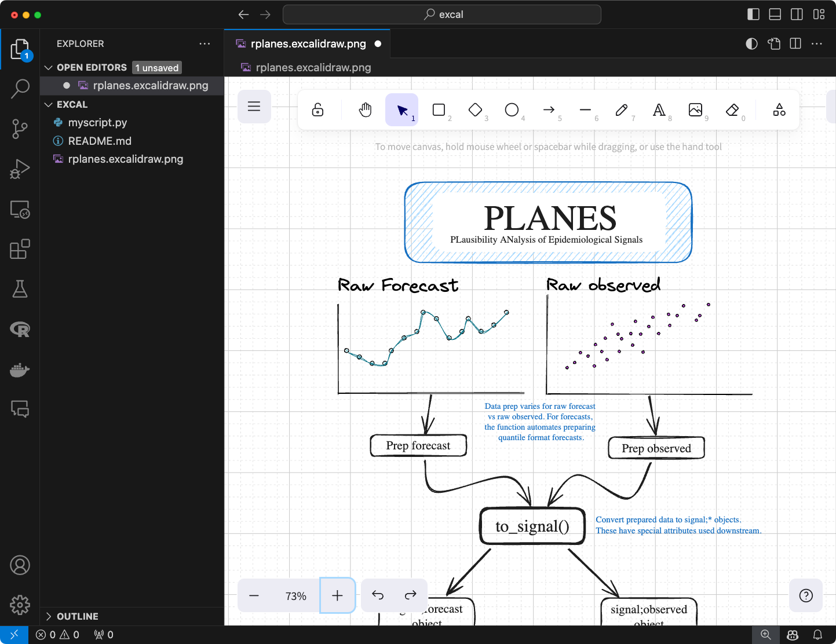Viewport: 836px width, 644px height.
Task: Toggle the bottom panel visibility
Action: (775, 14)
